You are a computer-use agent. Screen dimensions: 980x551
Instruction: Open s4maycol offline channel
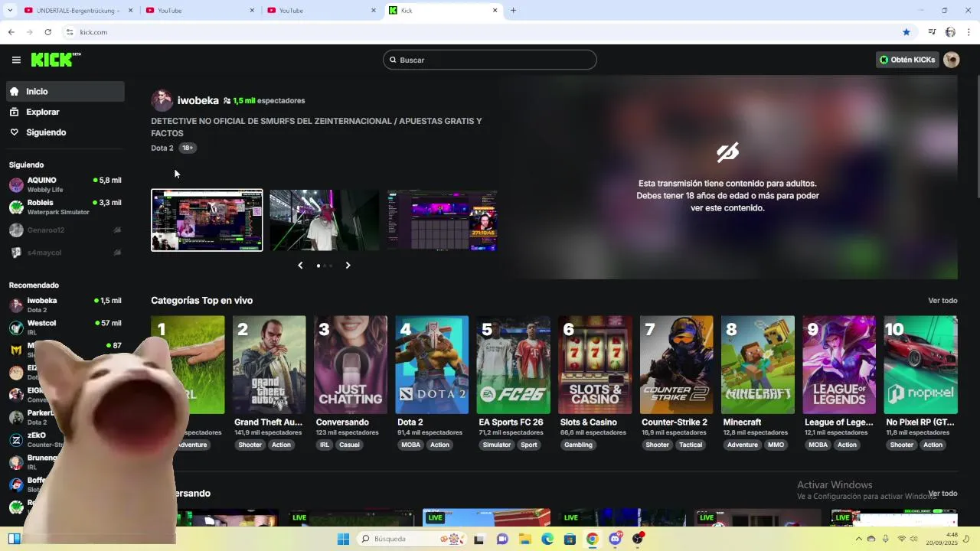point(65,253)
